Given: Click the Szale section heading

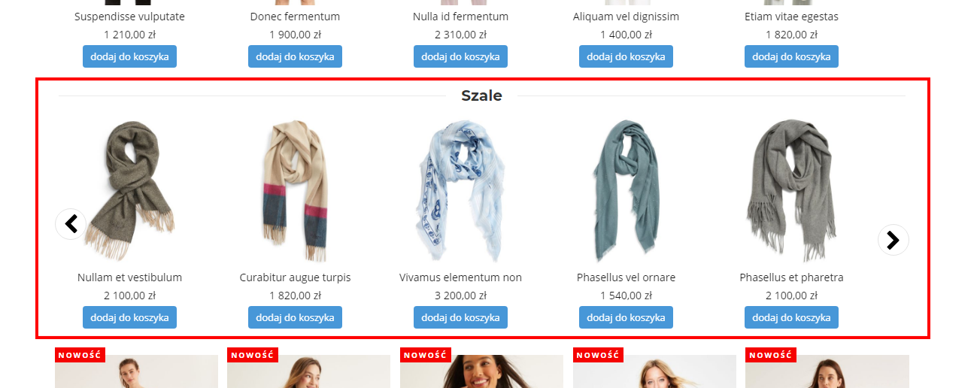Looking at the screenshot, I should [x=481, y=95].
